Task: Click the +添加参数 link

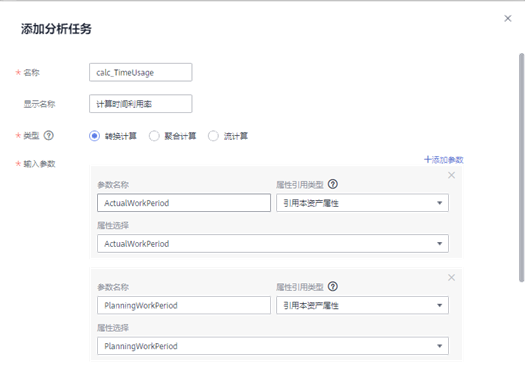Action: [444, 160]
